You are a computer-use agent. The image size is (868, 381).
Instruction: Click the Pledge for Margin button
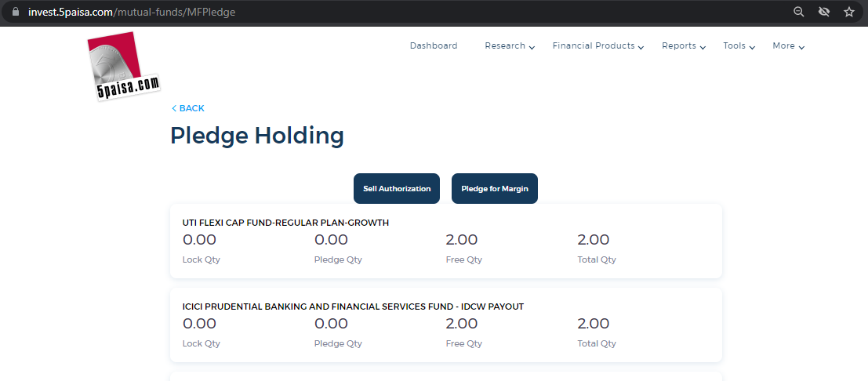point(494,188)
